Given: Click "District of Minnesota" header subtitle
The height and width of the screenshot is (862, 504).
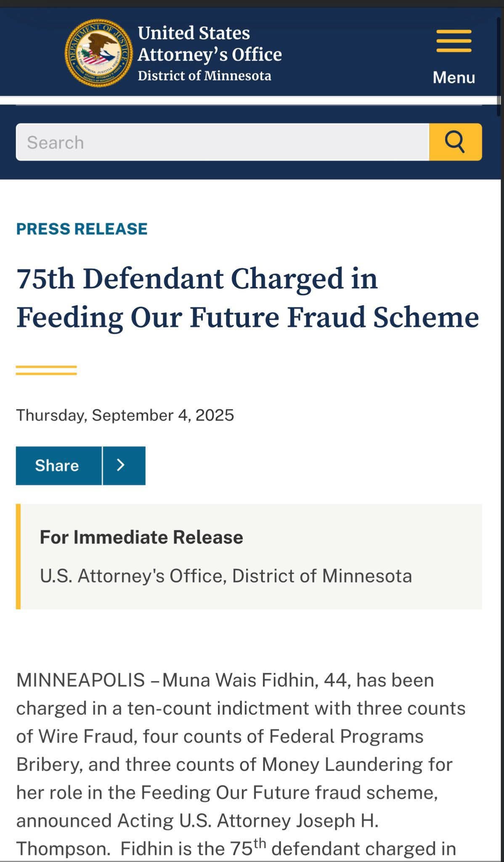Looking at the screenshot, I should pos(204,76).
